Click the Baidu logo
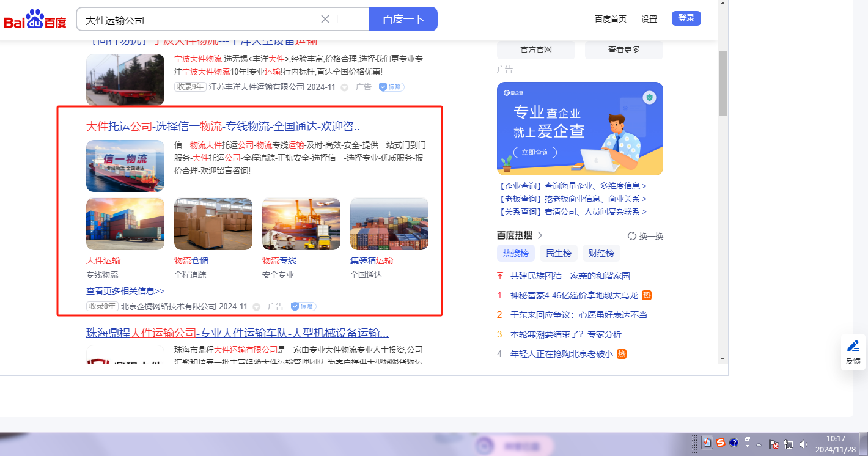Image resolution: width=868 pixels, height=456 pixels. click(x=35, y=20)
